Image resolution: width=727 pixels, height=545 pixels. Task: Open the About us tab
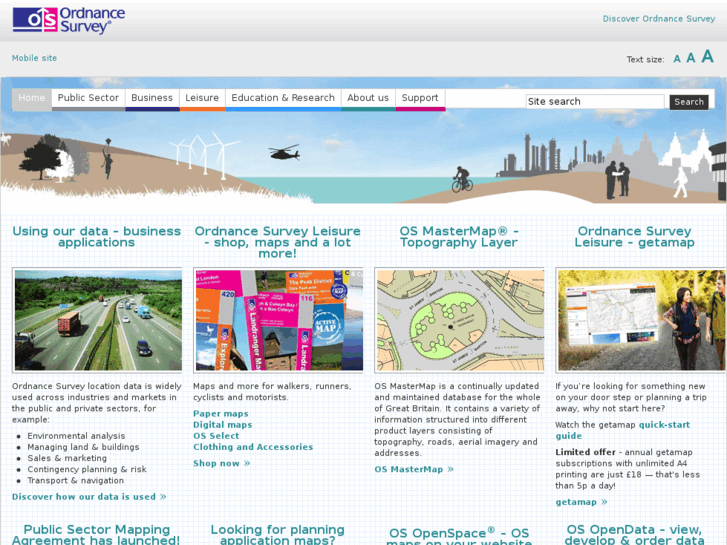[x=368, y=99]
